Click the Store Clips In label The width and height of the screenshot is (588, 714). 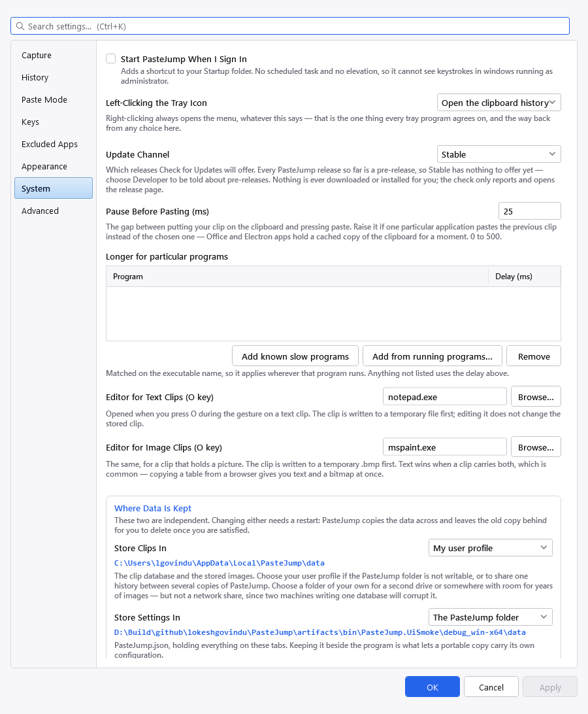tap(140, 548)
